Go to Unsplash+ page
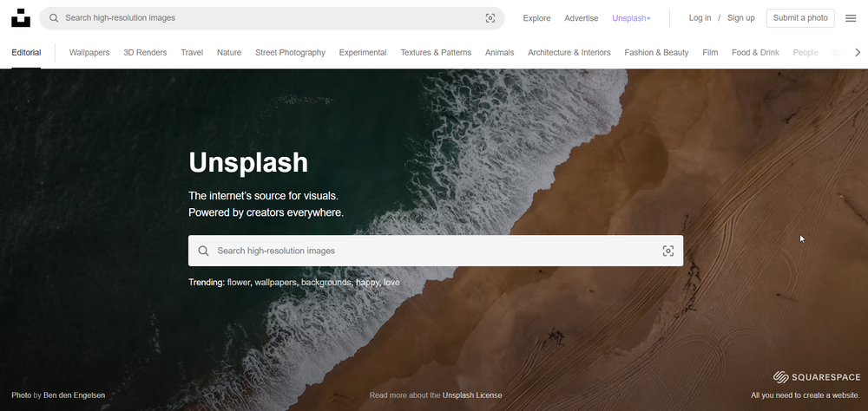 [x=631, y=18]
